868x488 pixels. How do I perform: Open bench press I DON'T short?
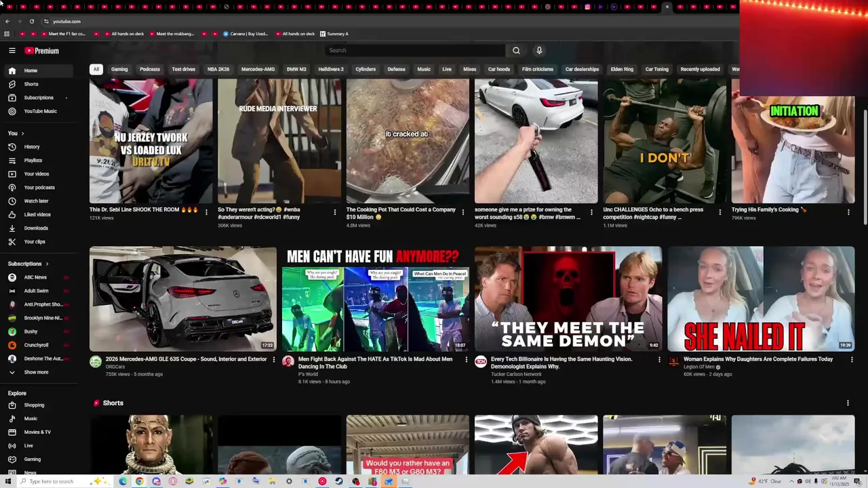(x=665, y=141)
